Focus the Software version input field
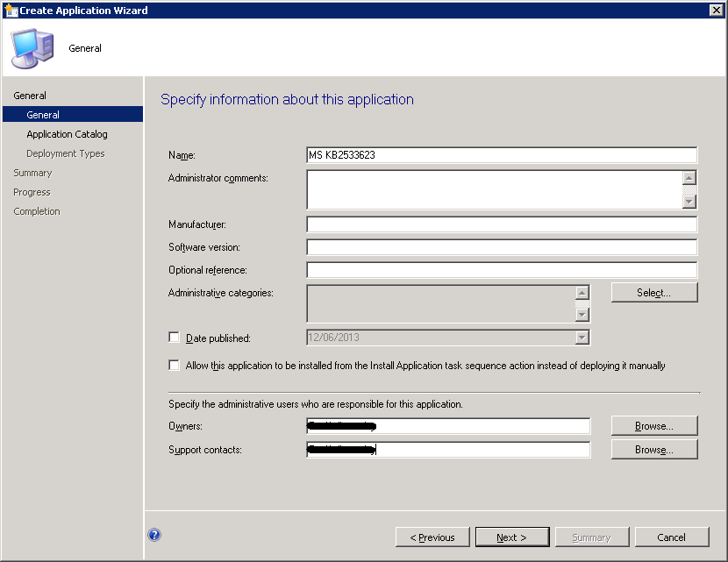This screenshot has width=728, height=562. click(501, 247)
